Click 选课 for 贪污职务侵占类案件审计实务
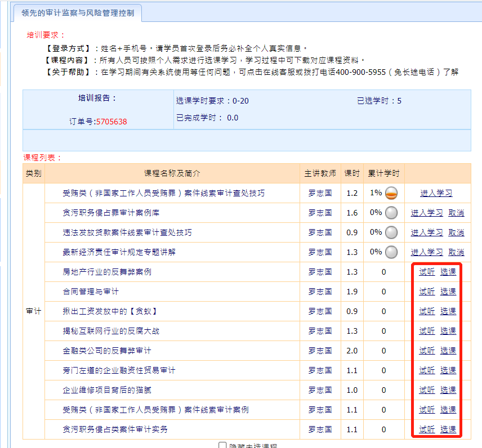The height and width of the screenshot is (448, 482). 448,429
